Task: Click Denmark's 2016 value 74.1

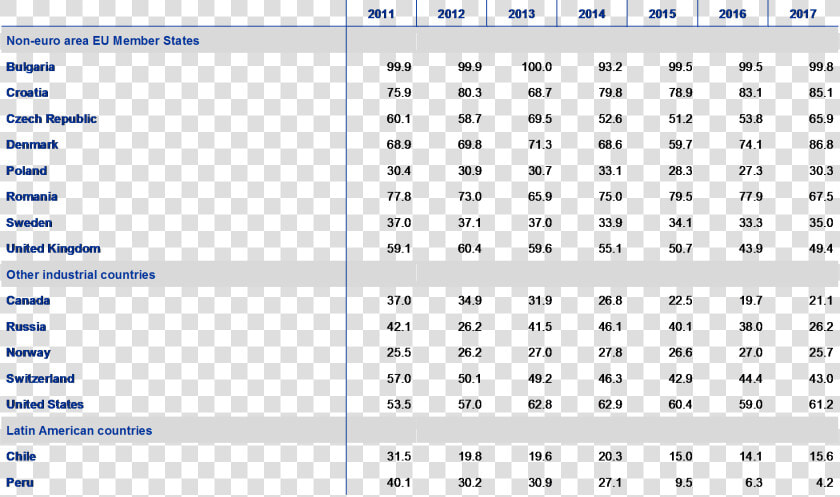Action: (751, 145)
